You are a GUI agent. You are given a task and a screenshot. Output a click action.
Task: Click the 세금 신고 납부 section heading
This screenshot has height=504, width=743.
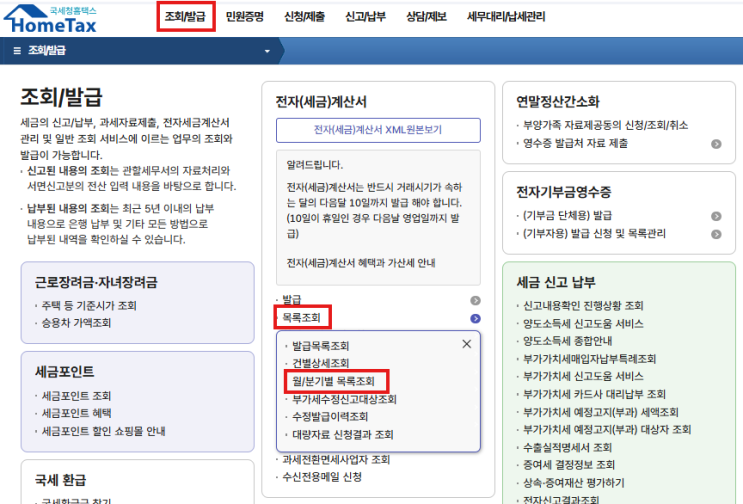click(x=556, y=282)
